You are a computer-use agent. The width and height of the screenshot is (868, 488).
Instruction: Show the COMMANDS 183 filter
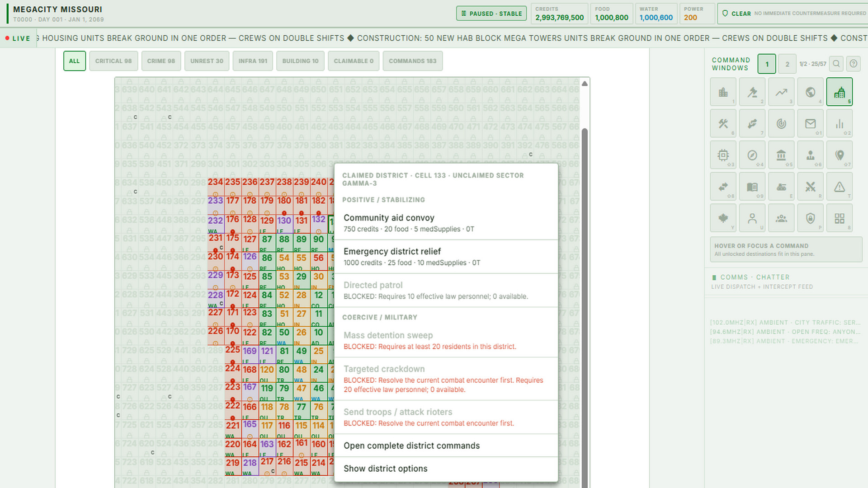412,61
